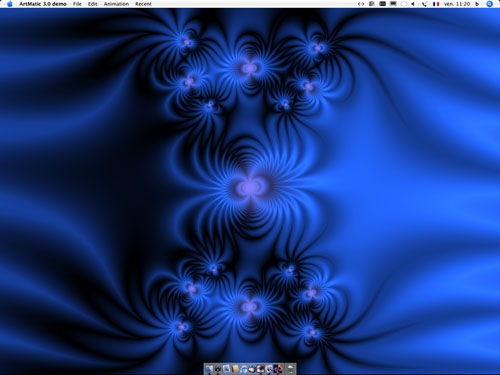Open Finder from the Dock
This screenshot has width=500, height=375.
pyautogui.click(x=209, y=368)
